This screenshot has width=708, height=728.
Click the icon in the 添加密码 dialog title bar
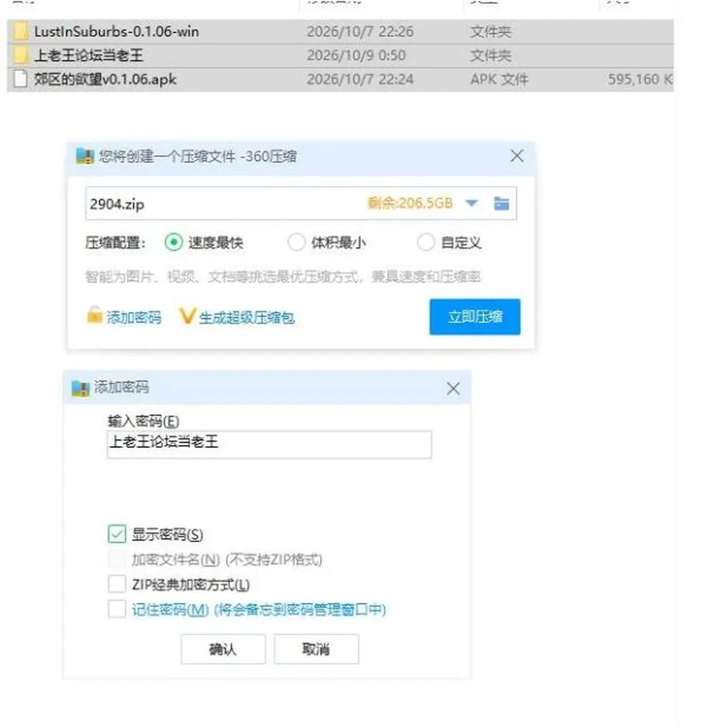click(80, 388)
